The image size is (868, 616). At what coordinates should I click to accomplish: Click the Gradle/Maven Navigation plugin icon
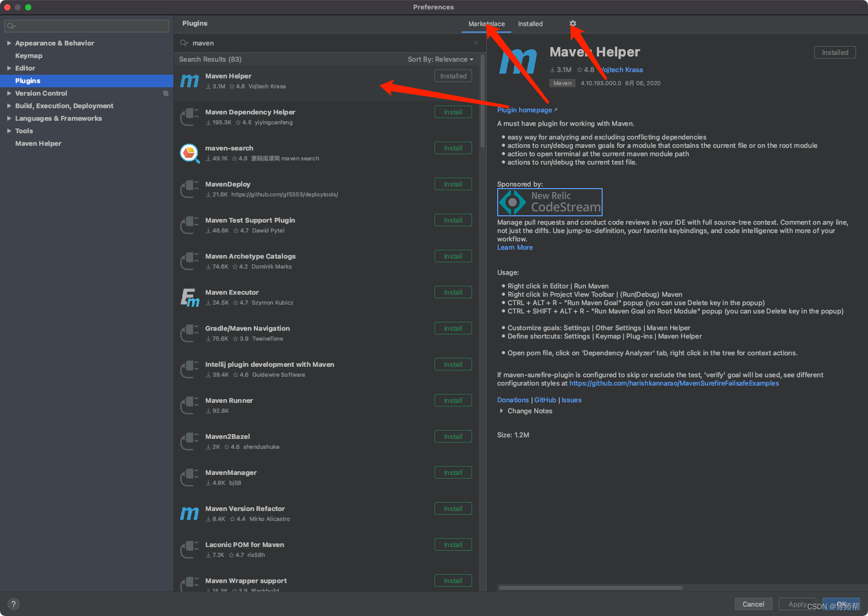tap(189, 333)
